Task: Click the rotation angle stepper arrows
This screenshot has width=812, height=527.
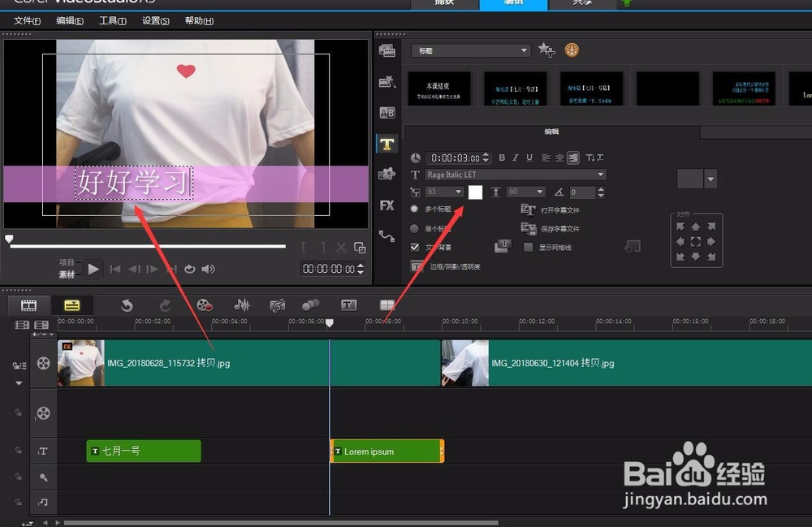Action: pyautogui.click(x=601, y=192)
